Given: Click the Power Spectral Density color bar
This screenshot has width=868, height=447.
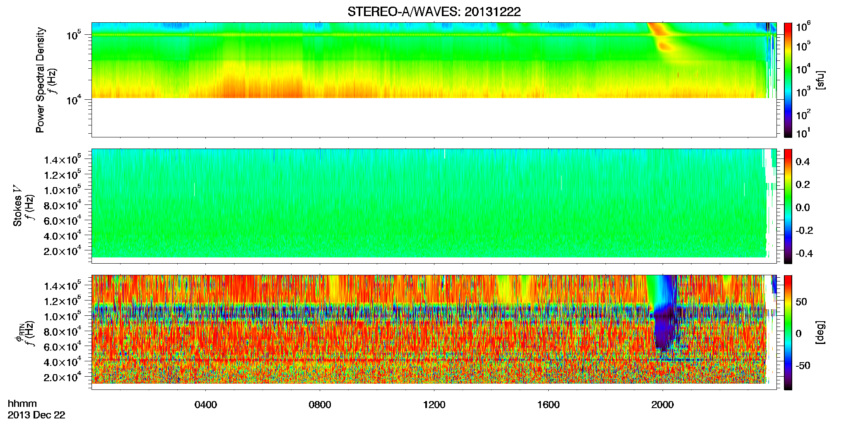Looking at the screenshot, I should (x=788, y=80).
